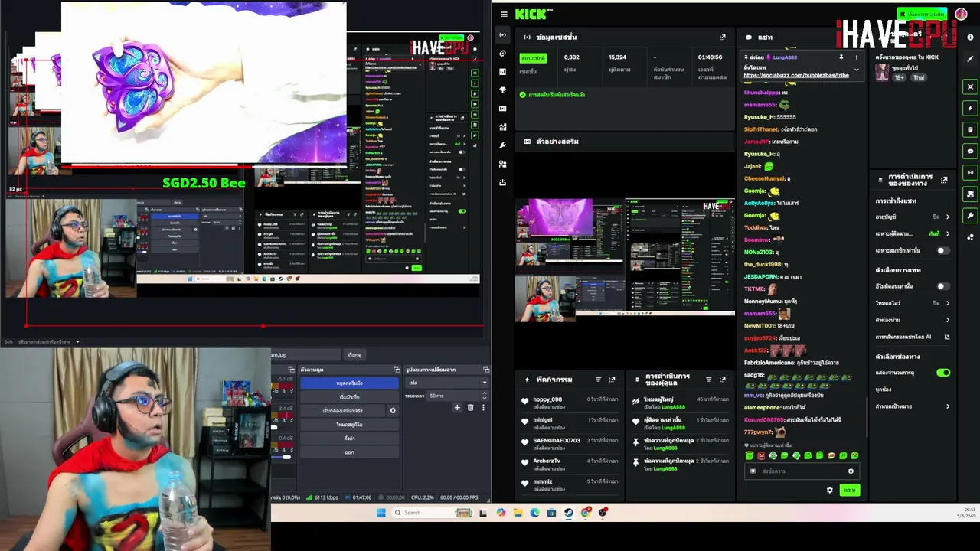Click the 18+ tag on stream info

pyautogui.click(x=900, y=77)
